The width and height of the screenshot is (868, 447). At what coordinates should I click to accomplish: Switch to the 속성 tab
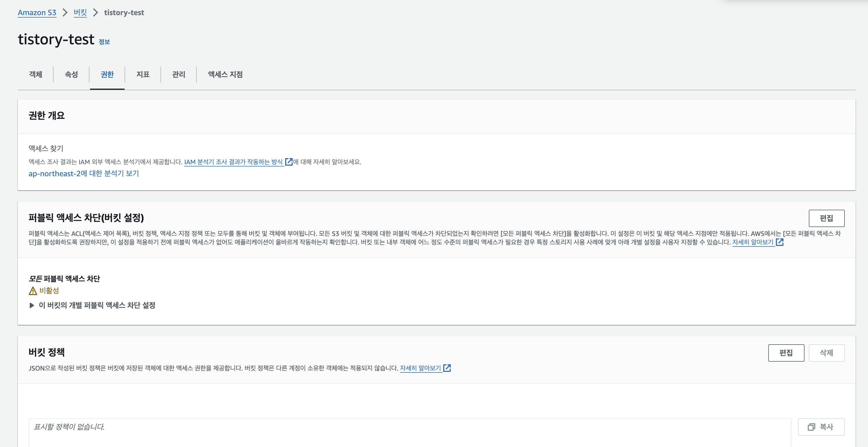[x=71, y=75]
